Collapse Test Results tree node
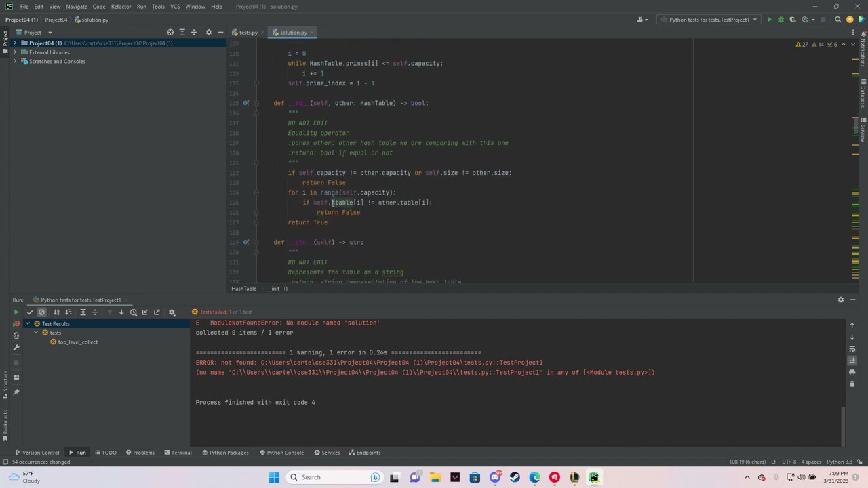This screenshot has height=488, width=868. pyautogui.click(x=28, y=324)
